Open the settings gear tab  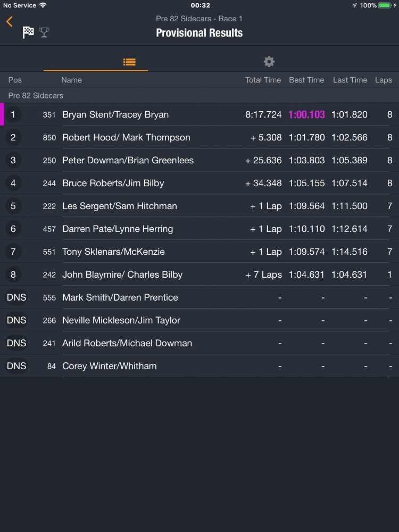pyautogui.click(x=269, y=62)
